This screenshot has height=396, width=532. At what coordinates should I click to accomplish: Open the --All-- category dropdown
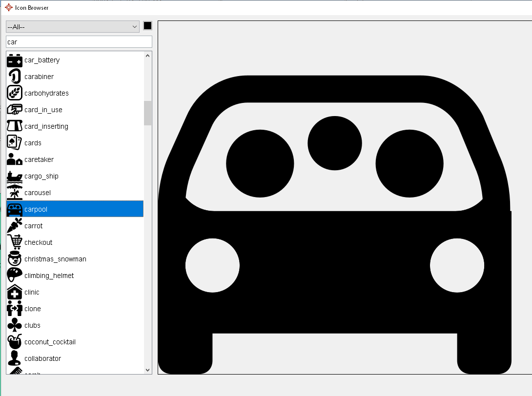coord(73,27)
